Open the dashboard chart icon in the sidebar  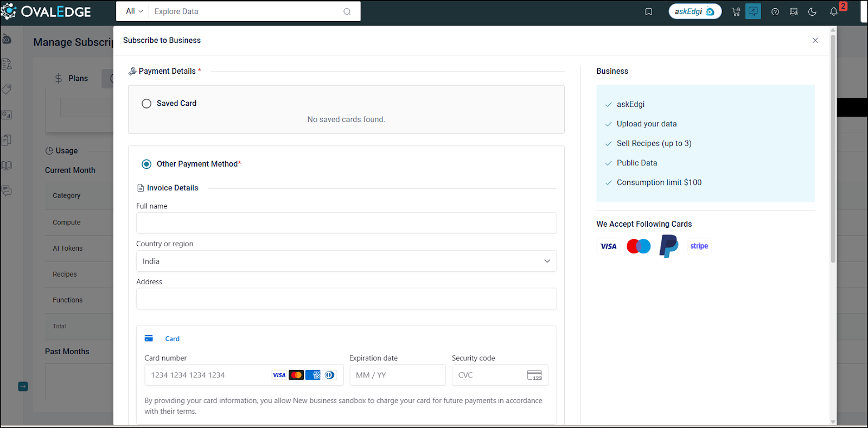(x=7, y=114)
